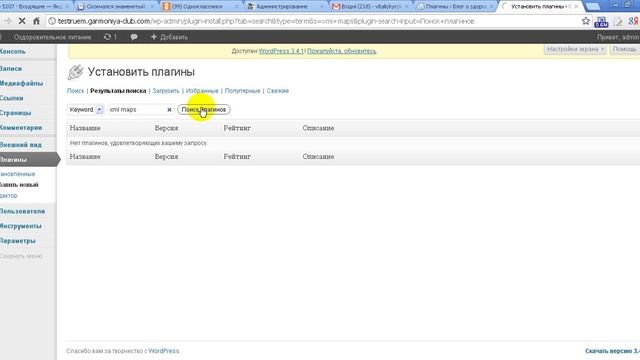This screenshot has width=640, height=360.
Task: Switch to the Одноклассники browser tab
Action: coord(201,6)
